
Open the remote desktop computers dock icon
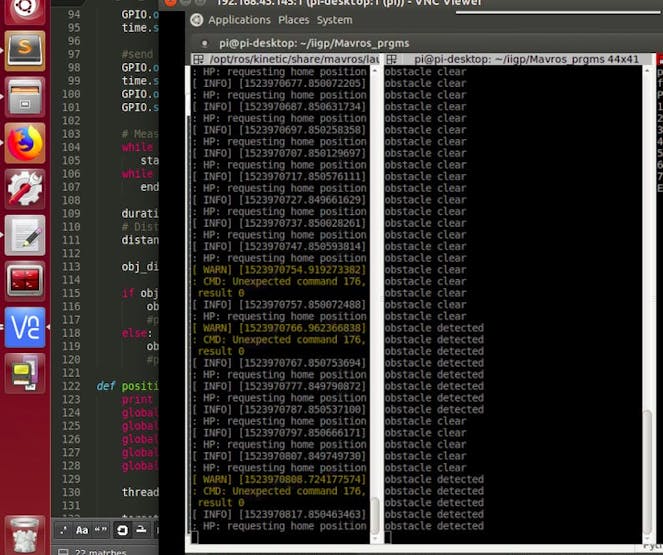point(25,374)
